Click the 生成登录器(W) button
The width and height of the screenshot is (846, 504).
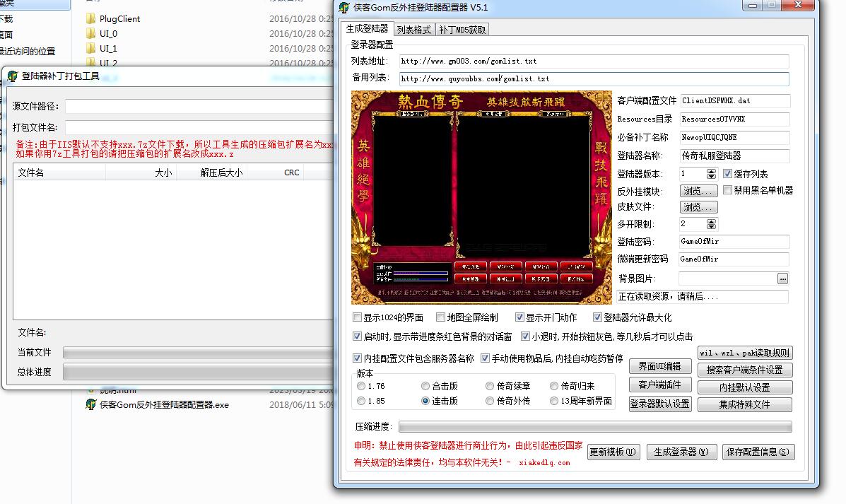click(681, 452)
